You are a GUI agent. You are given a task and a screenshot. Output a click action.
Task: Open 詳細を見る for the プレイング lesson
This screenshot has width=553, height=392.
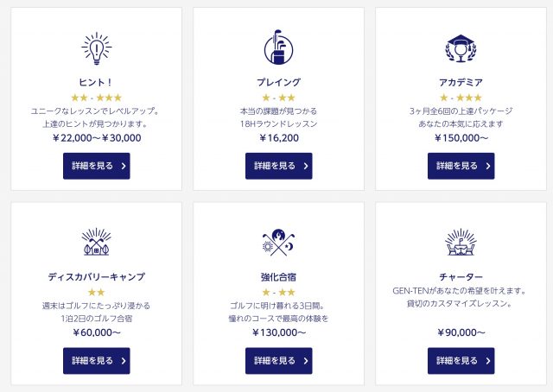click(278, 166)
